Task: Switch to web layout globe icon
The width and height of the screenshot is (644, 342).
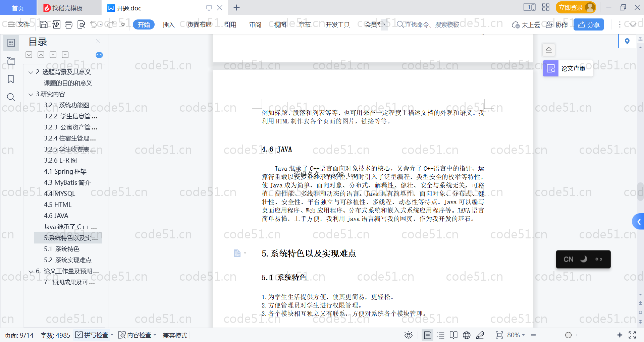Action: click(x=467, y=335)
